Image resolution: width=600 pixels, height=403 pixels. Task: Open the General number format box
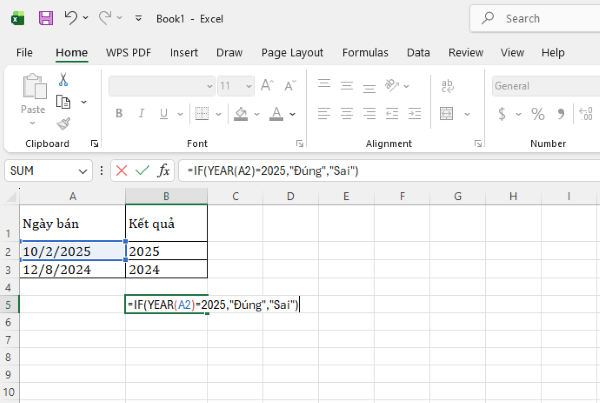[x=546, y=86]
